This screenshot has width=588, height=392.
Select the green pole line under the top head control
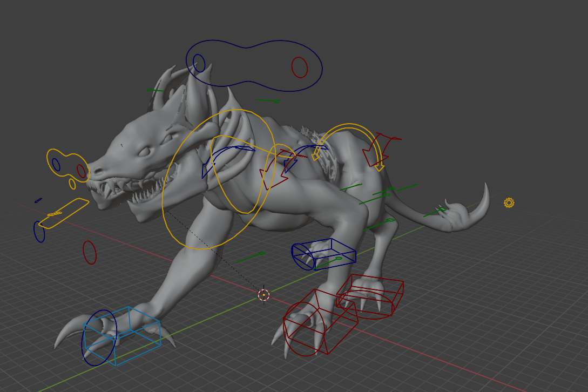pos(268,100)
